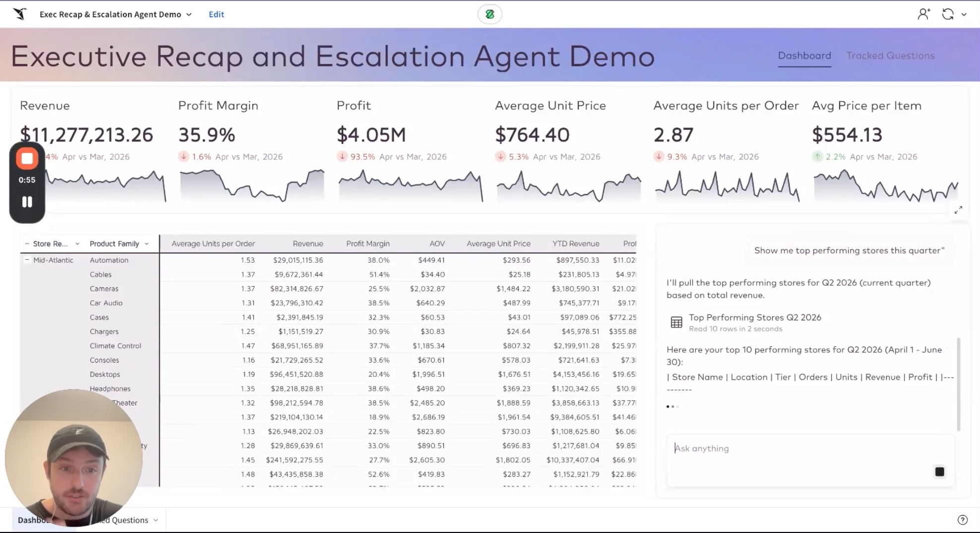Select the Climate Control row label
The image size is (980, 533).
pyautogui.click(x=116, y=346)
